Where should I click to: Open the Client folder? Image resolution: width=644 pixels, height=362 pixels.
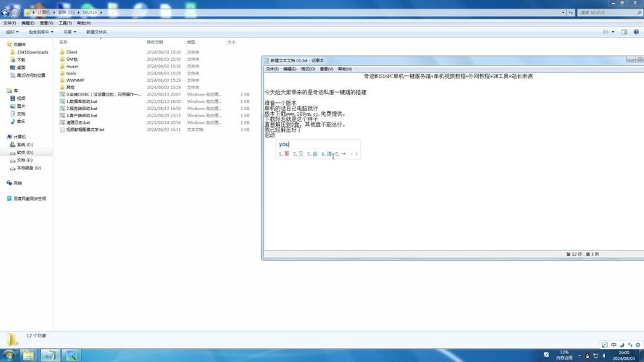tap(72, 52)
